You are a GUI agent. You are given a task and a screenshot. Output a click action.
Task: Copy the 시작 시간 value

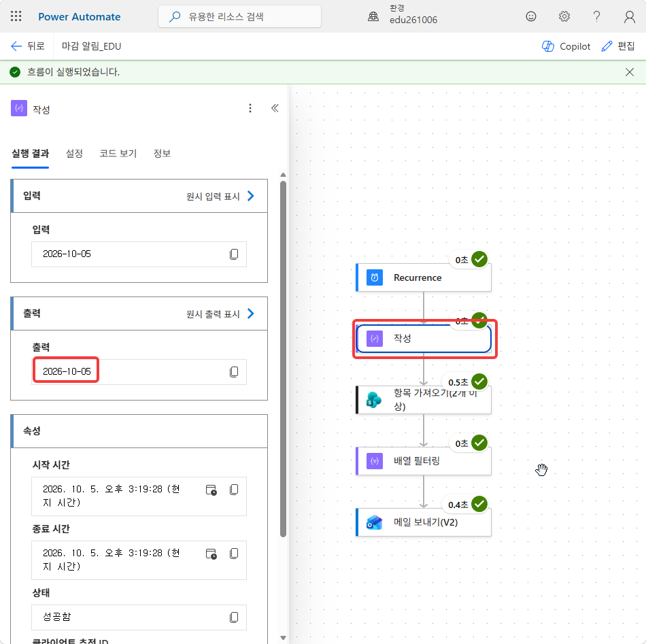point(234,490)
